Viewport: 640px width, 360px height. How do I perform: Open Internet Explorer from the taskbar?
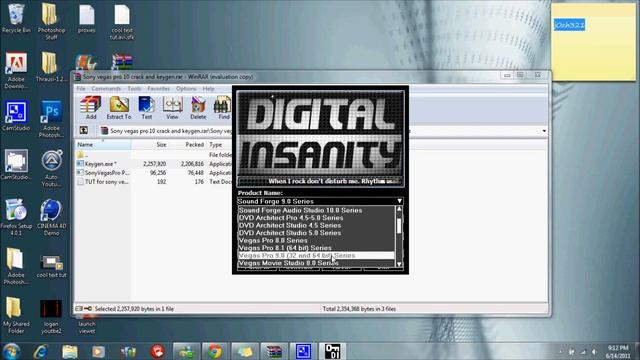click(x=41, y=351)
